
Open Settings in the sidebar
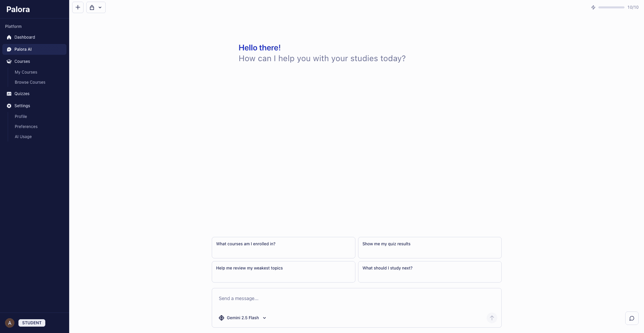click(22, 106)
